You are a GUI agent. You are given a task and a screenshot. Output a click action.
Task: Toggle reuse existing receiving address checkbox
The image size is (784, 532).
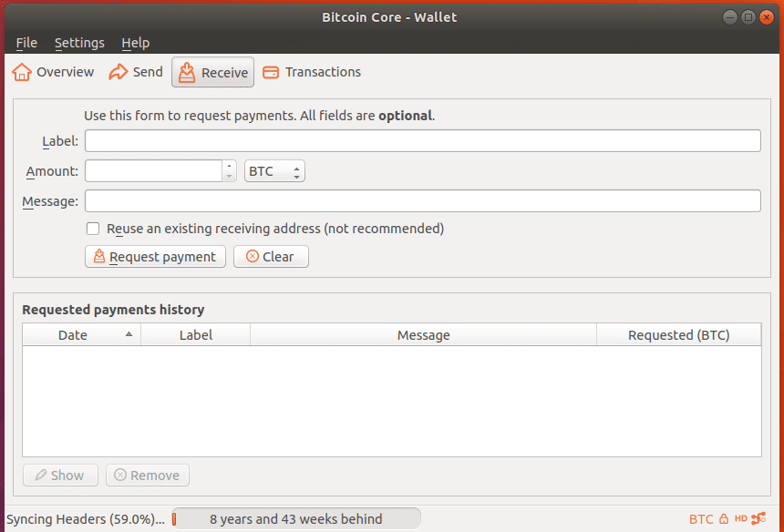pos(93,229)
